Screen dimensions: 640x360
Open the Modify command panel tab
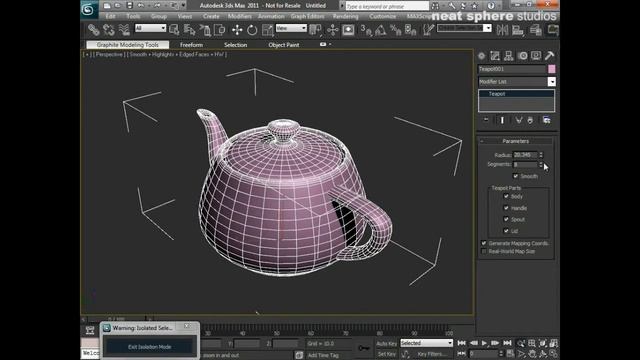[x=495, y=56]
